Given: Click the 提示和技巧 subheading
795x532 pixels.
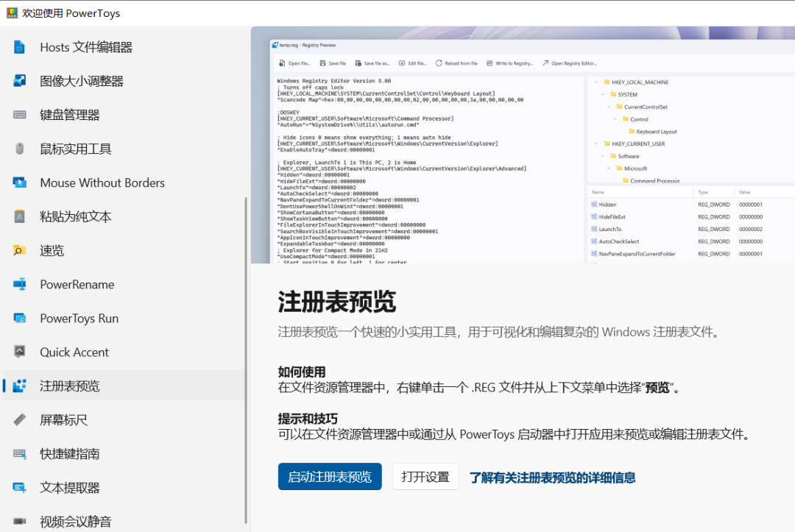Looking at the screenshot, I should (308, 419).
